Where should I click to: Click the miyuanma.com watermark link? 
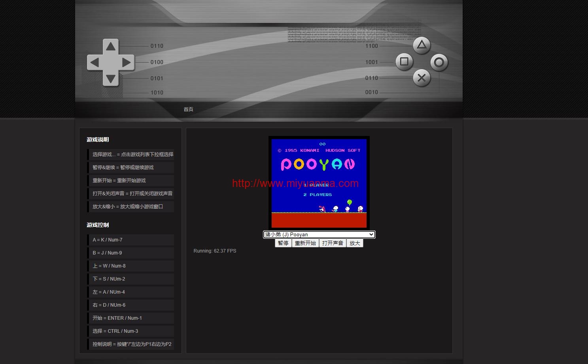point(295,183)
